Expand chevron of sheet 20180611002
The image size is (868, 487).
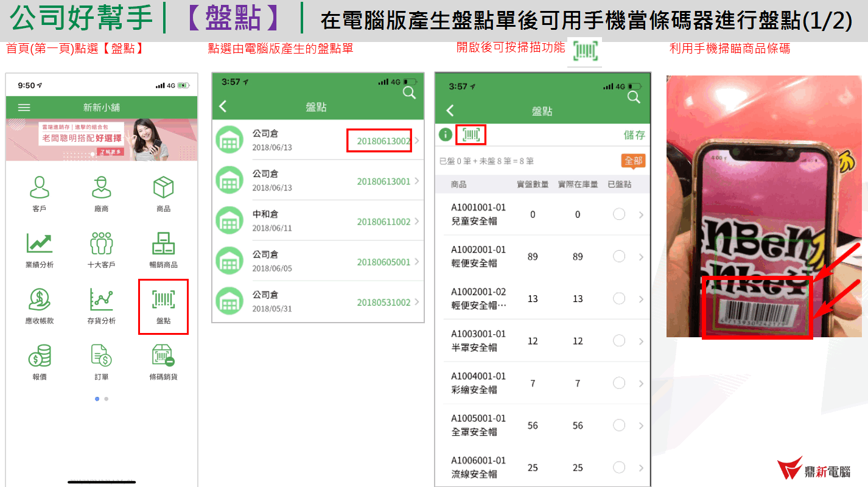416,222
